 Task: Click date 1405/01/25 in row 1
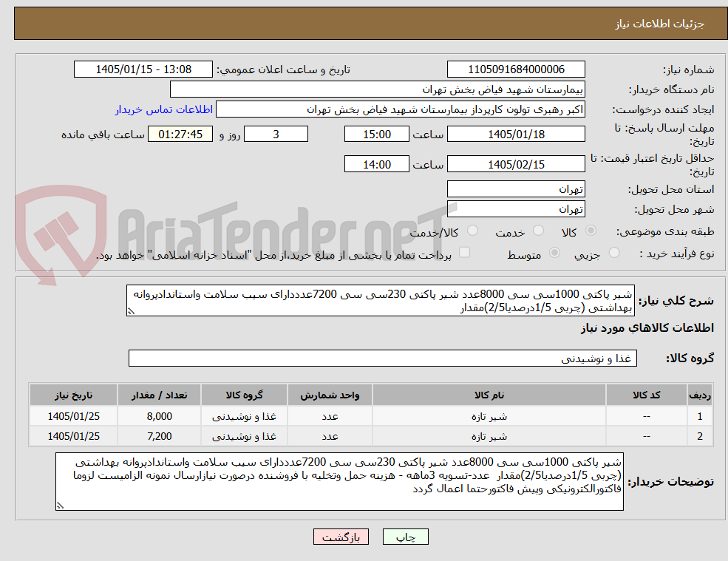click(73, 416)
